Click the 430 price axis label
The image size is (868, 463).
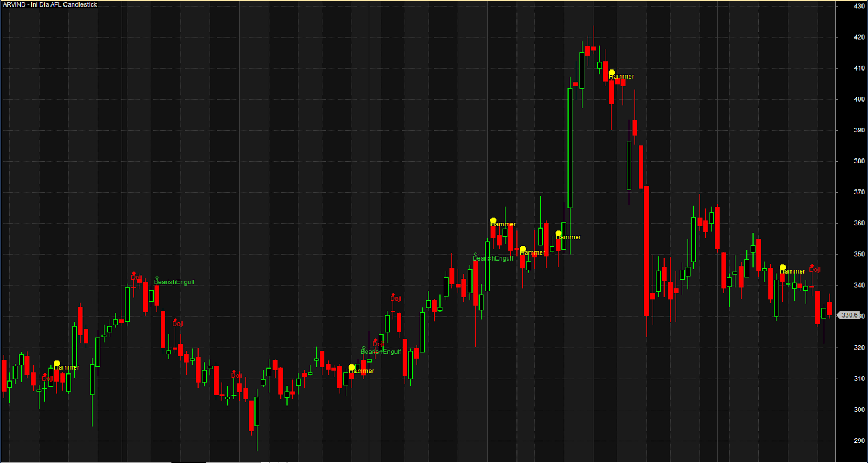pyautogui.click(x=859, y=7)
